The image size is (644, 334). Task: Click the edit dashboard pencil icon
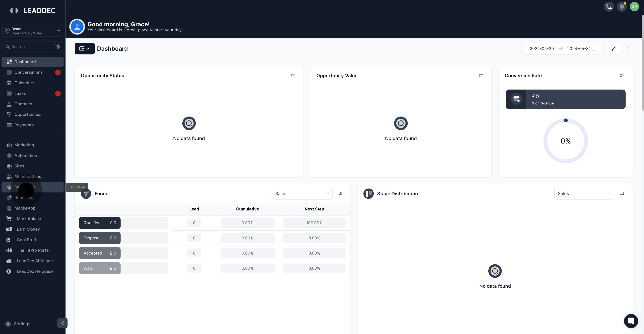pos(614,48)
